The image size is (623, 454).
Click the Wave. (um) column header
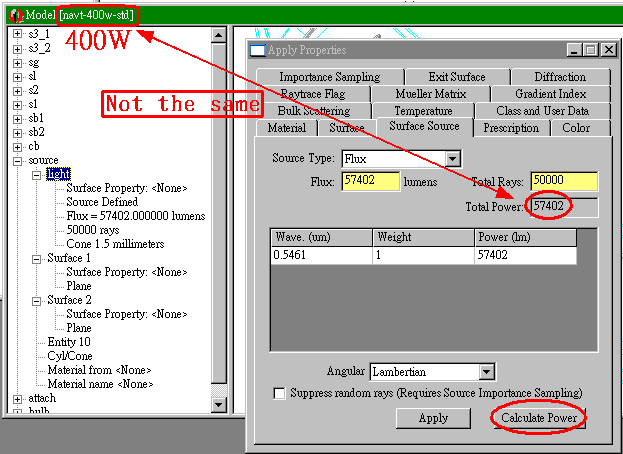321,237
